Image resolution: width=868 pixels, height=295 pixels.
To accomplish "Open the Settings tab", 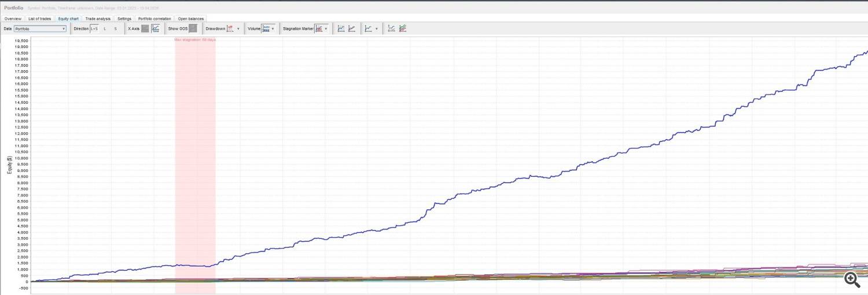I will [124, 19].
